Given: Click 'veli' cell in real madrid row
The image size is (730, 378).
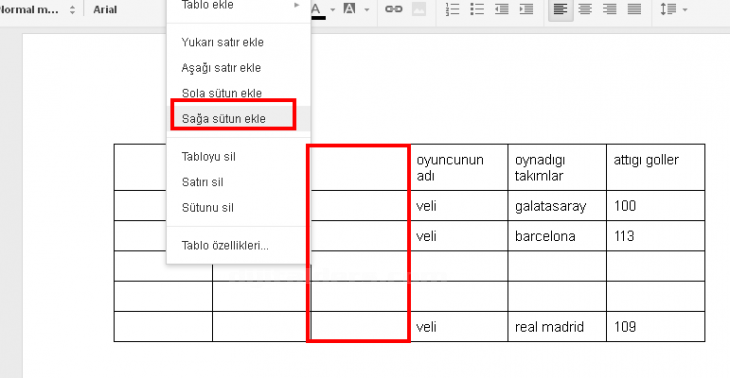Looking at the screenshot, I should 459,327.
